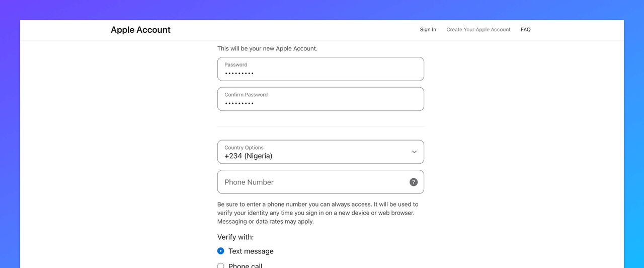This screenshot has height=268, width=644.
Task: Select the Phone call radio button
Action: pyautogui.click(x=221, y=265)
